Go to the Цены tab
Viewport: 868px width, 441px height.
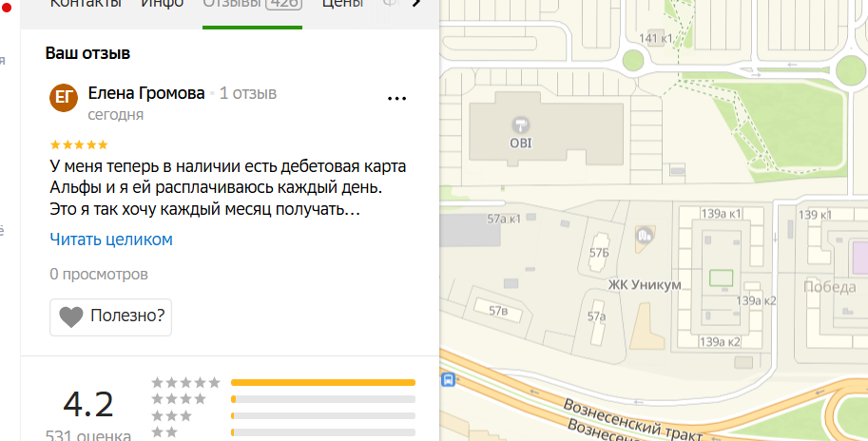point(342,3)
